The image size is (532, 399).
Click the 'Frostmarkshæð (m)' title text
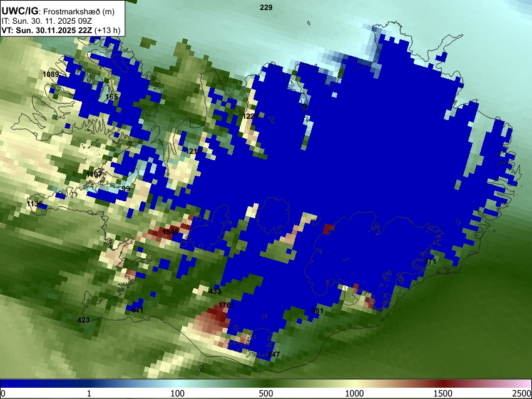[79, 12]
